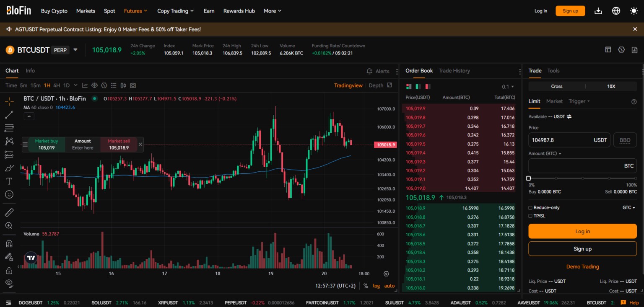Select the 4H timeframe
644x307 pixels.
57,85
